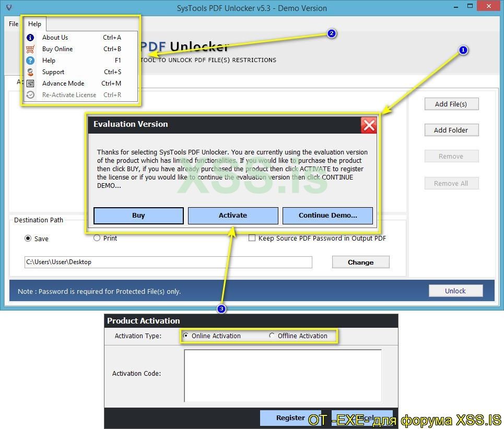Select Online Activation radio button
This screenshot has width=504, height=429.
tap(186, 336)
